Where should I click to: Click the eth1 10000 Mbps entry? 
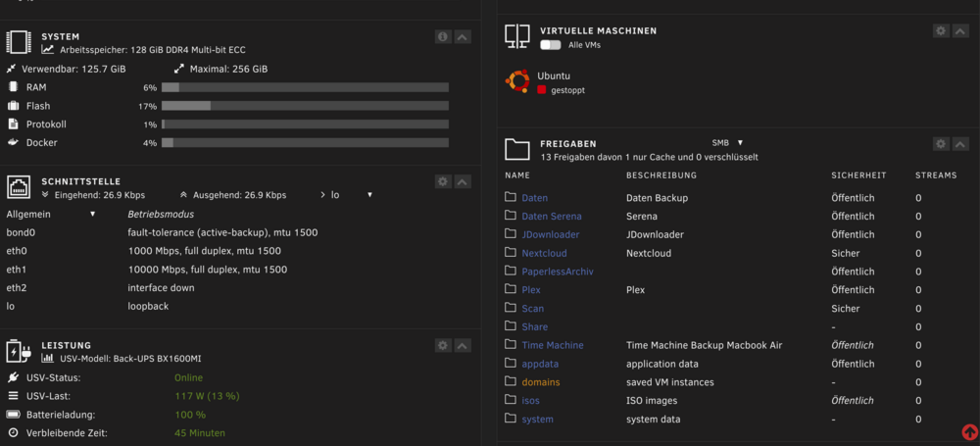pos(208,270)
